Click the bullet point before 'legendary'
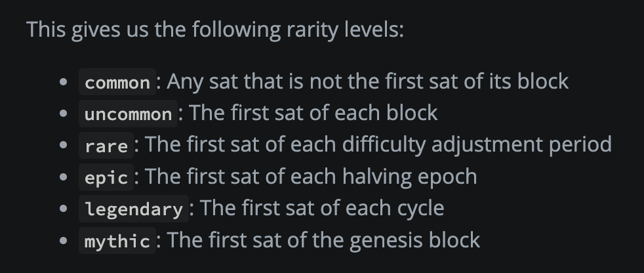644x273 pixels. pyautogui.click(x=63, y=209)
